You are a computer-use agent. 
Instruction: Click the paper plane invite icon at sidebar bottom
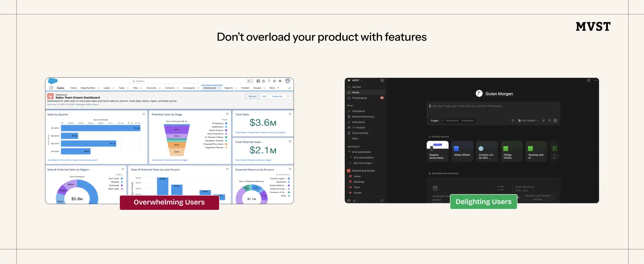tap(355, 201)
